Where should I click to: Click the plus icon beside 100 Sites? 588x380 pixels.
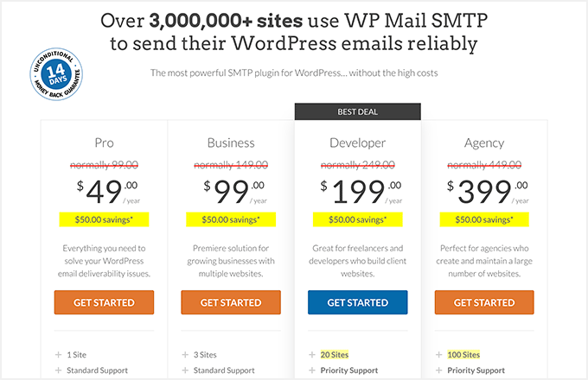[x=439, y=354]
